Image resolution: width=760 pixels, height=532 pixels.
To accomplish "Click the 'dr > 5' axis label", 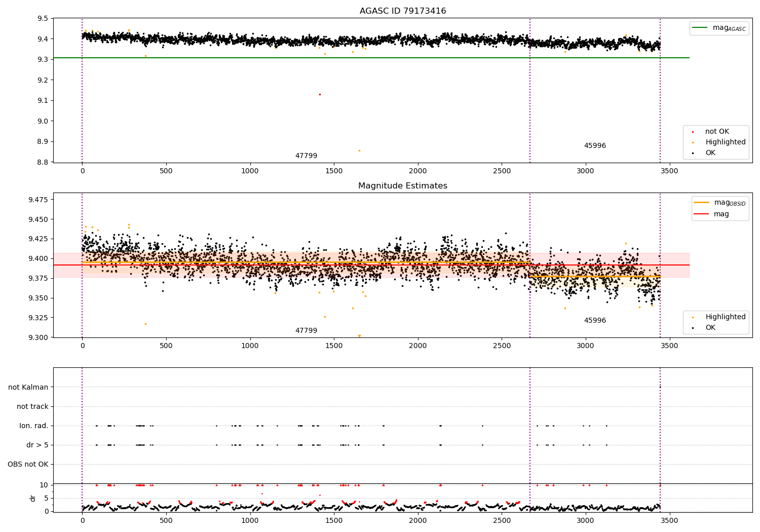I will (x=37, y=445).
